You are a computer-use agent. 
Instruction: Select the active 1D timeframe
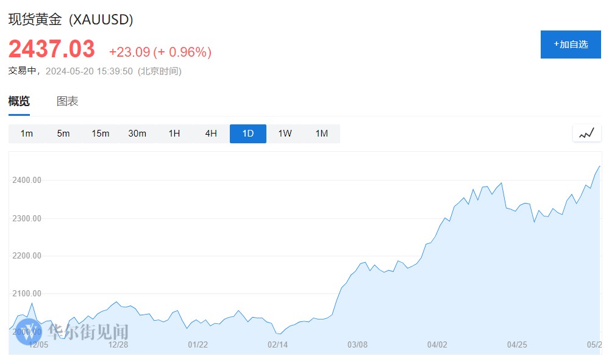(x=248, y=134)
